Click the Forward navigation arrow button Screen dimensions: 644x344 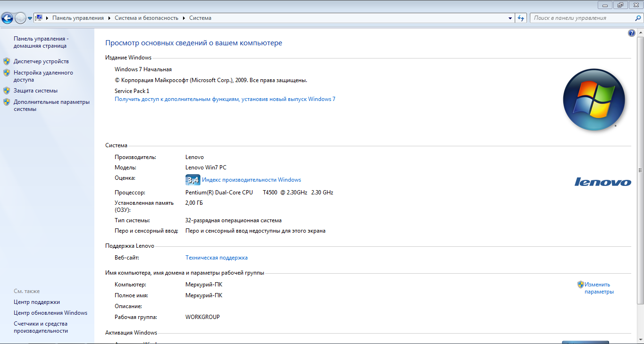[20, 18]
